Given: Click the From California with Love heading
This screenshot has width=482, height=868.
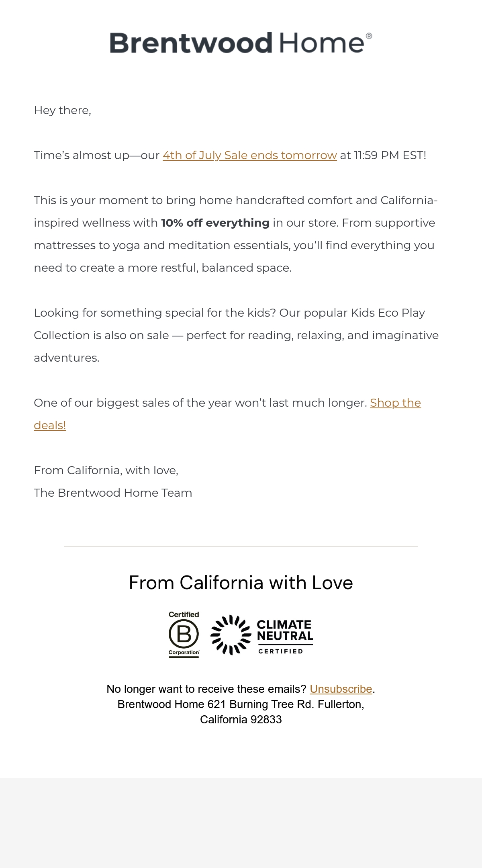Looking at the screenshot, I should [241, 582].
